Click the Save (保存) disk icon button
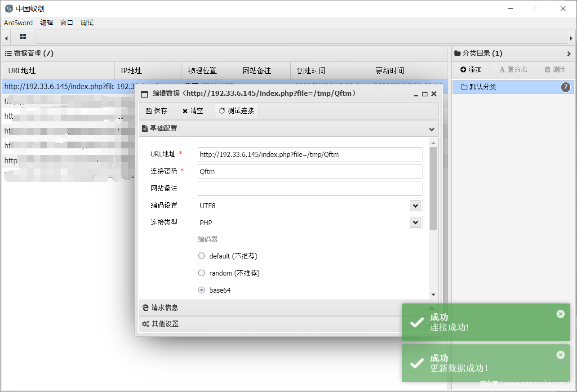577x392 pixels. [156, 111]
